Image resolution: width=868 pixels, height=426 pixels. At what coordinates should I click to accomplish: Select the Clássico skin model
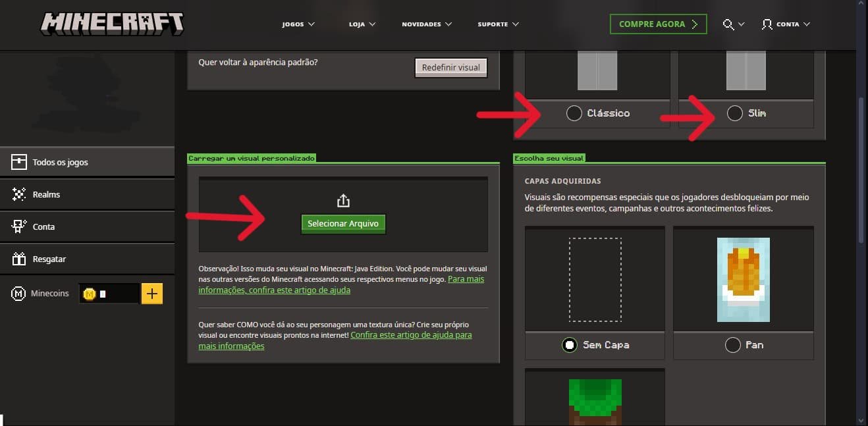tap(574, 113)
